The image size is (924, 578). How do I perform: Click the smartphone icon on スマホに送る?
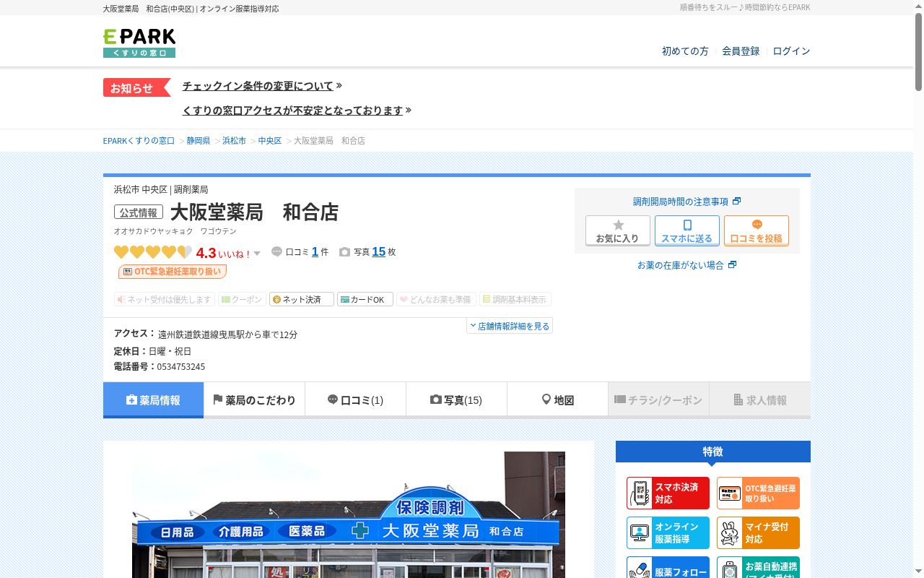coord(687,225)
